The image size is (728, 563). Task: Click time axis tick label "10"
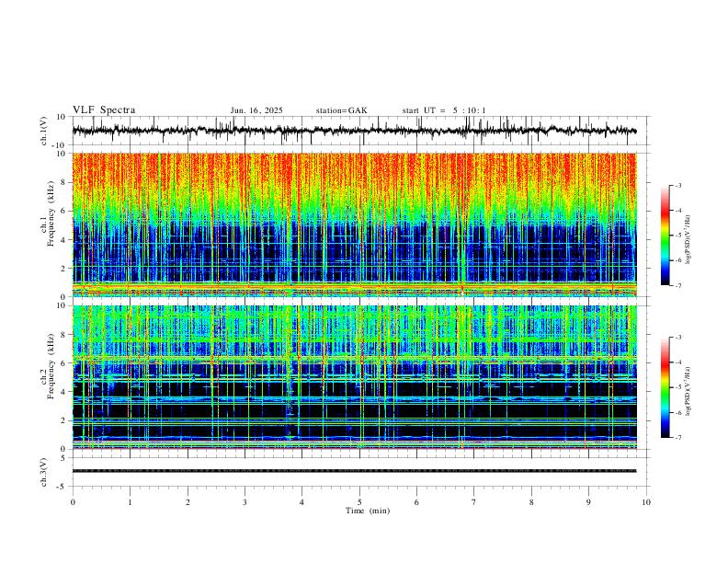click(646, 502)
